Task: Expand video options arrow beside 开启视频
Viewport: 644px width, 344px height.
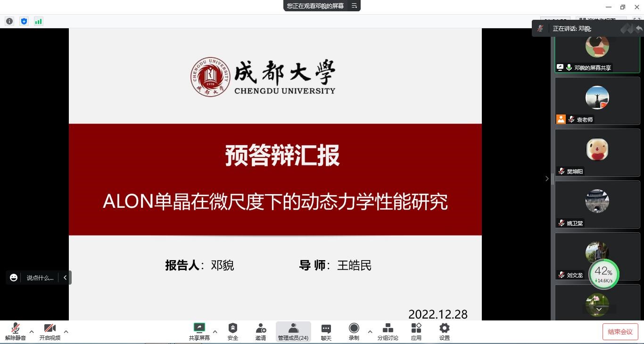Action: 66,332
